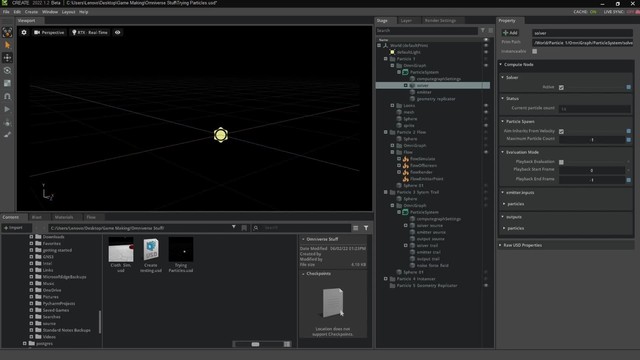This screenshot has width=640, height=360.
Task: Click the orange selection arrow tool
Action: coord(7,45)
